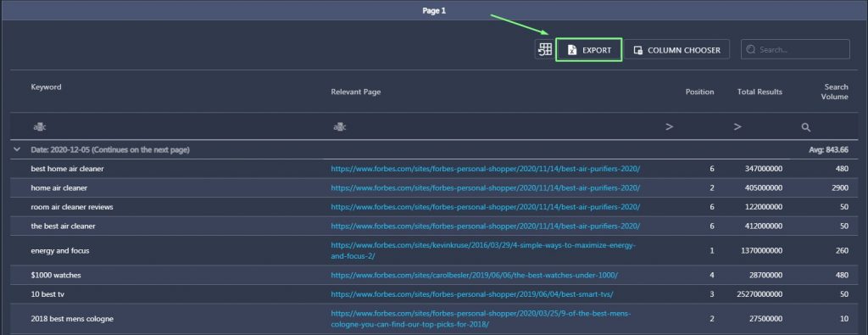The image size is (868, 335).
Task: Click the 28700000 total results value
Action: [766, 275]
